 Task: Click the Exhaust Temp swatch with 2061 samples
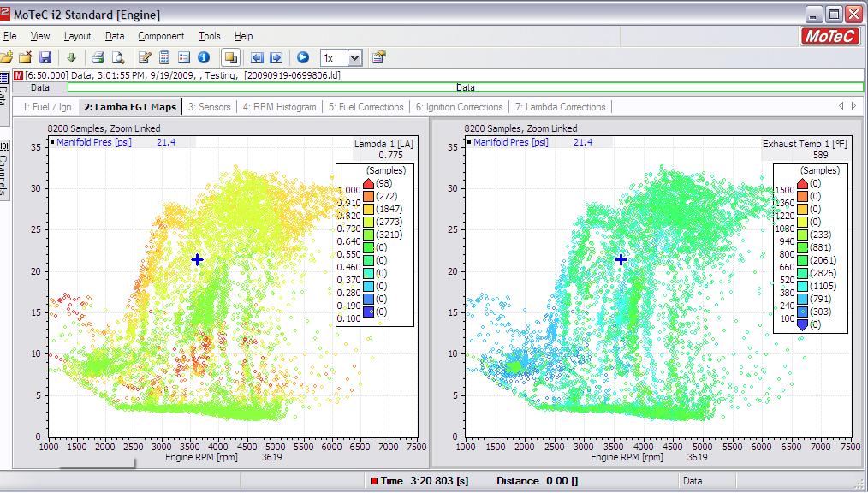pyautogui.click(x=802, y=260)
